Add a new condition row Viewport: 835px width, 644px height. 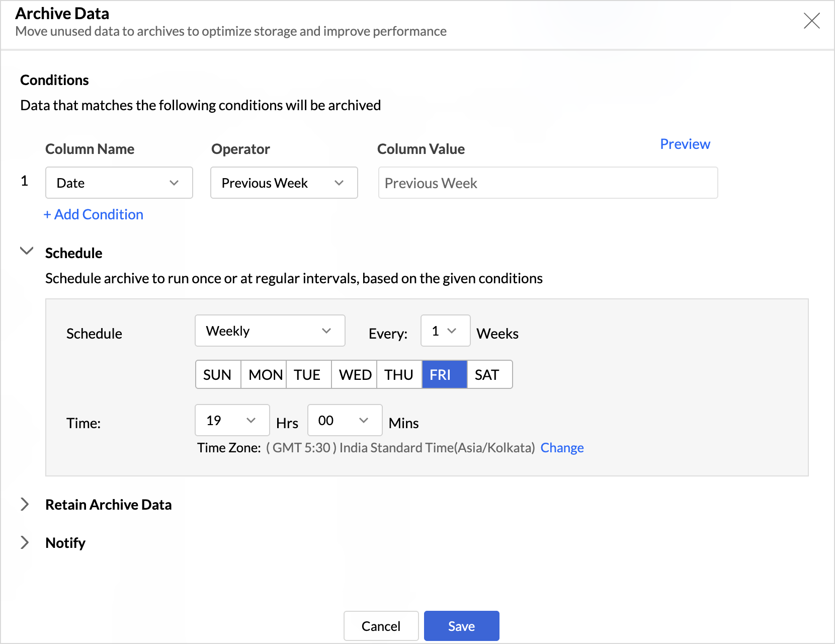[x=94, y=215]
